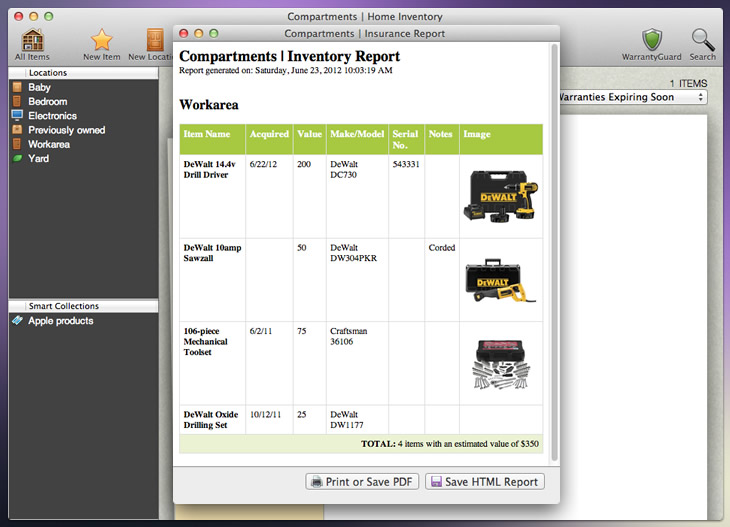Open All Items view in toolbar
The image size is (730, 527).
click(x=32, y=44)
